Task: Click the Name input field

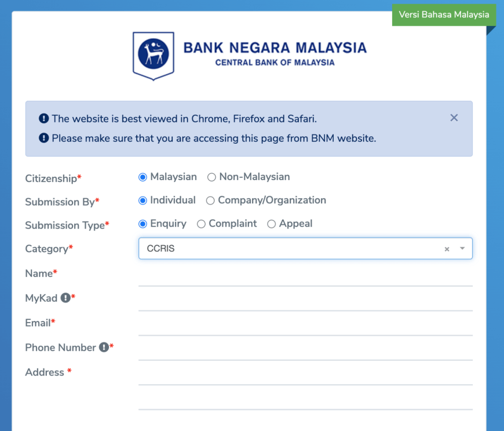Action: coord(305,276)
